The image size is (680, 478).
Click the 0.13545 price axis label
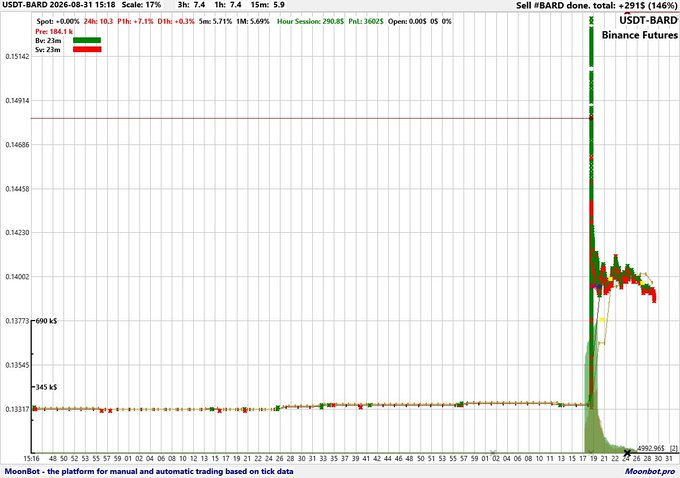[17, 365]
